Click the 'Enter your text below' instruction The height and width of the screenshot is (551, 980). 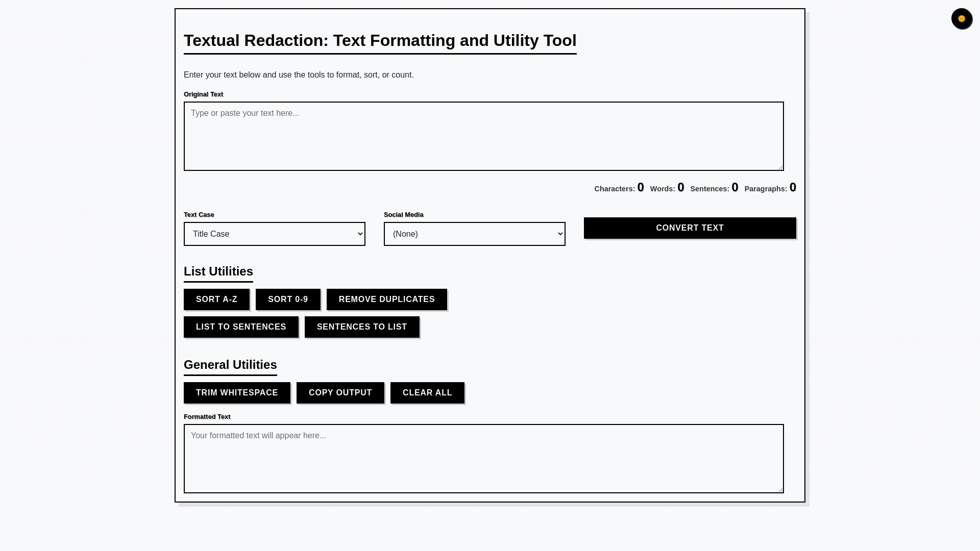coord(299,75)
